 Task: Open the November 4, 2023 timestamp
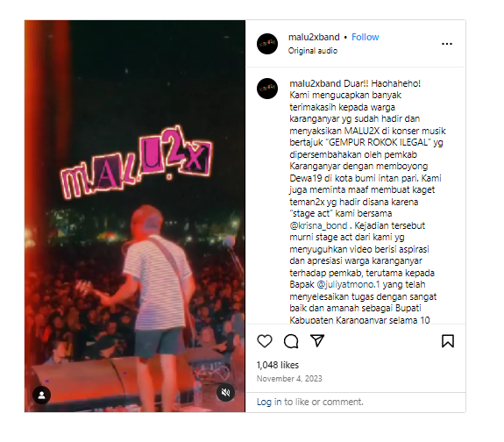point(289,379)
